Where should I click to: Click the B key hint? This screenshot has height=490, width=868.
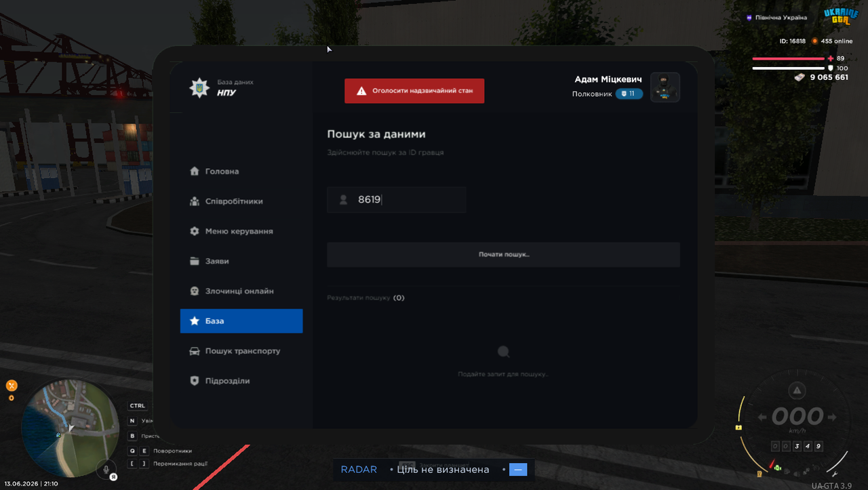coord(132,436)
